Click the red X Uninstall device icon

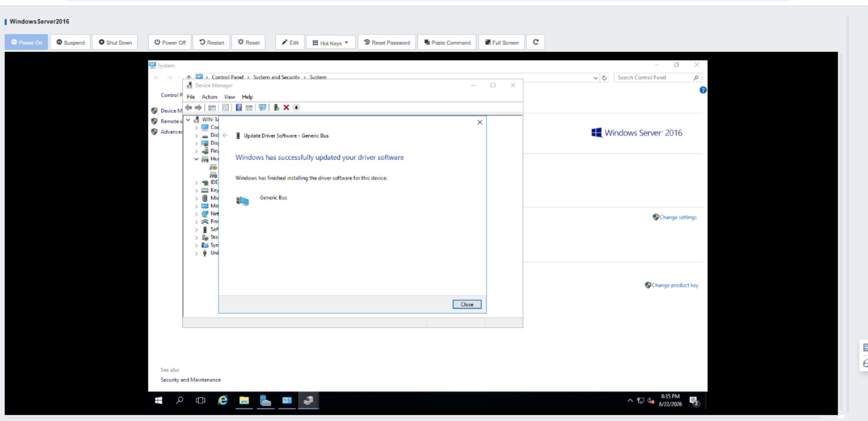pos(286,108)
